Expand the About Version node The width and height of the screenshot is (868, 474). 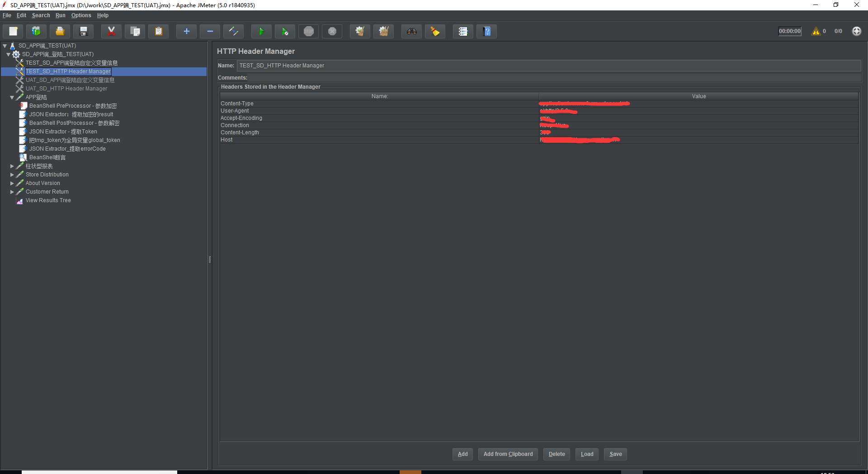12,183
